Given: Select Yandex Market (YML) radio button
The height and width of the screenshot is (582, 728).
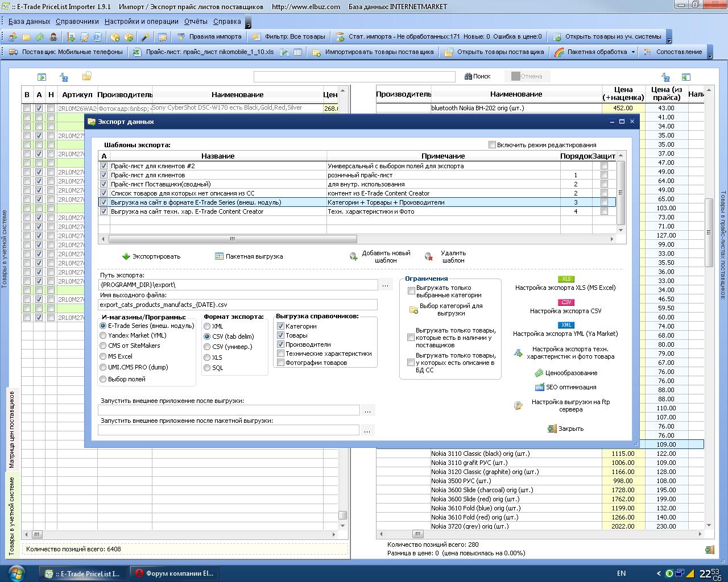Looking at the screenshot, I should point(103,336).
